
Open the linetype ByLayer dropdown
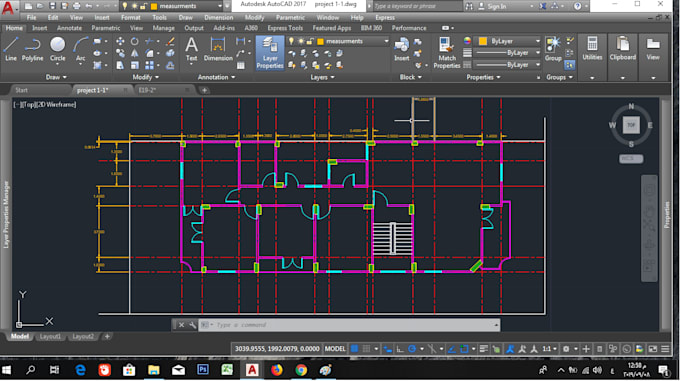click(x=538, y=65)
